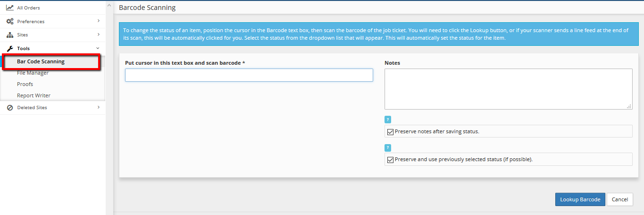The width and height of the screenshot is (644, 215).
Task: Collapse the Tools section chevron
Action: (98, 48)
